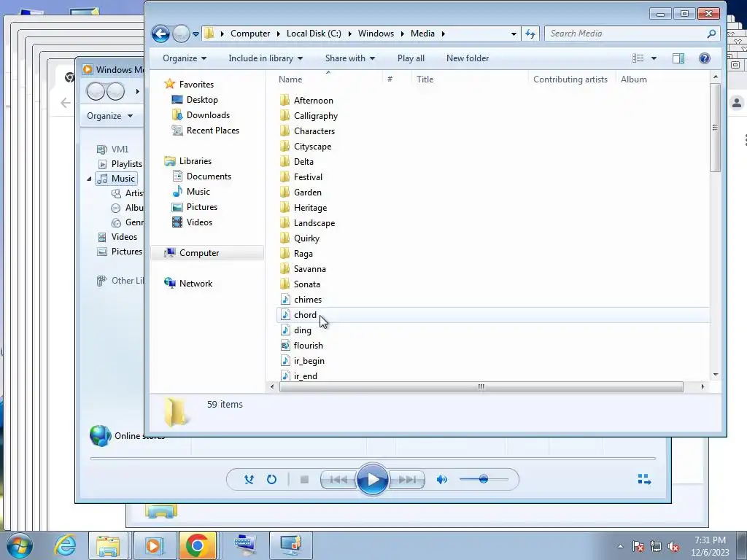Viewport: 747px width, 560px height.
Task: Open the Music library in Explorer
Action: 198,192
